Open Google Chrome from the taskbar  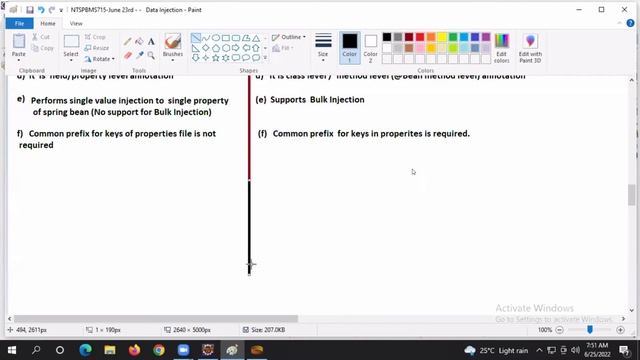click(159, 350)
